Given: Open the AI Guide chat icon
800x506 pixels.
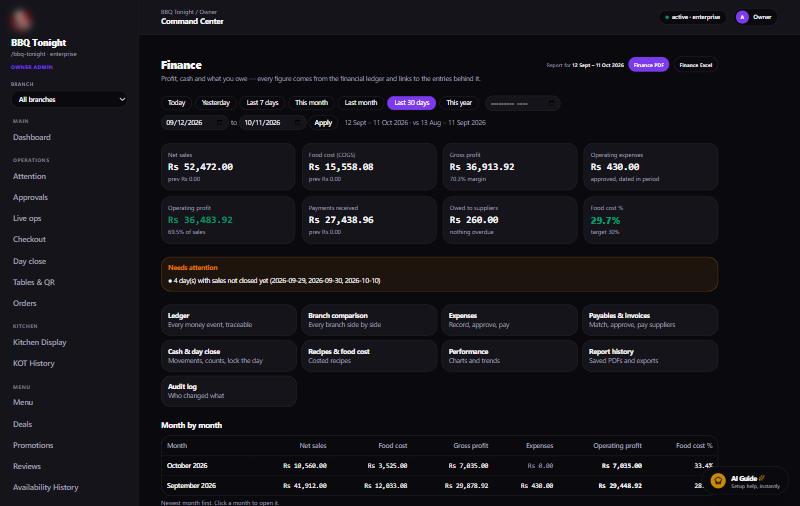Looking at the screenshot, I should (x=718, y=480).
